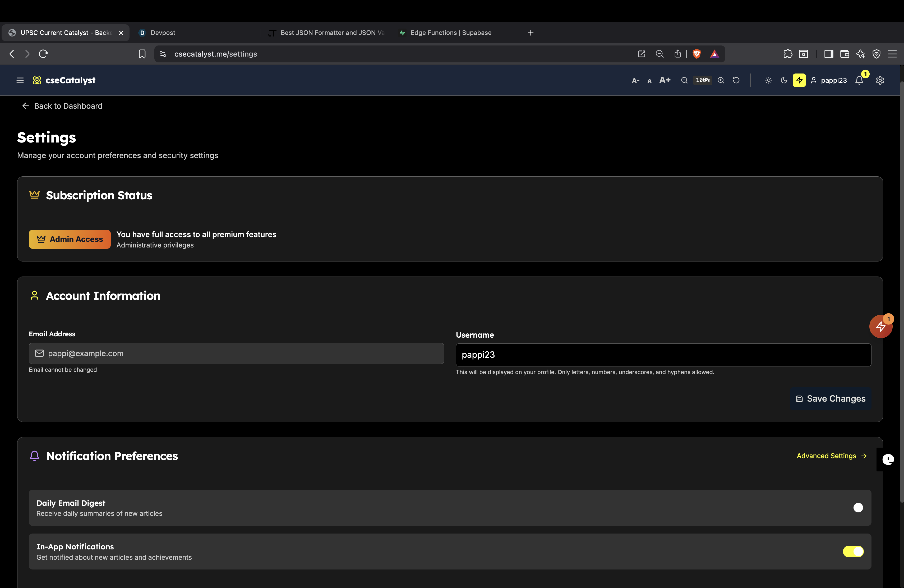Switch to Edge Functions Supabase tab

(x=450, y=33)
